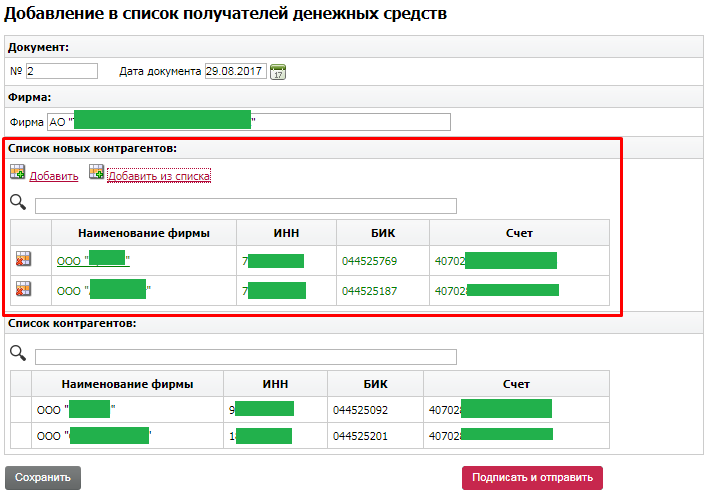Viewport: 706px width, 497px height.
Task: Focus the search box under 'Список контрагентов'
Action: click(245, 357)
